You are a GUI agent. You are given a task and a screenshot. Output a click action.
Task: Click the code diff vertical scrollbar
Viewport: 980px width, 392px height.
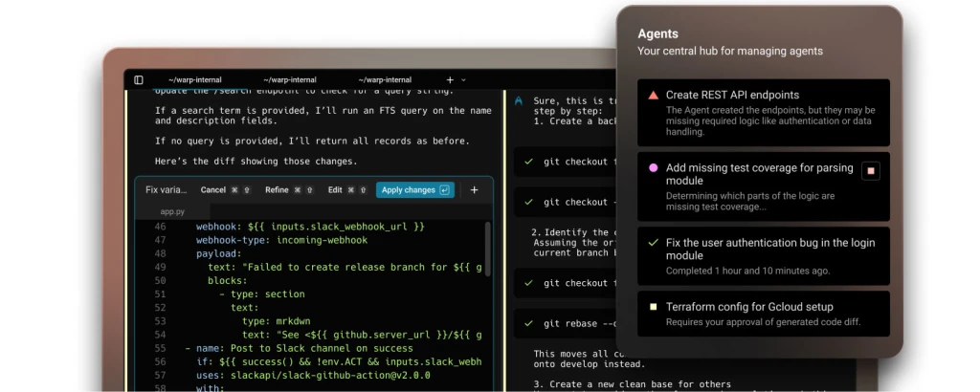click(488, 249)
